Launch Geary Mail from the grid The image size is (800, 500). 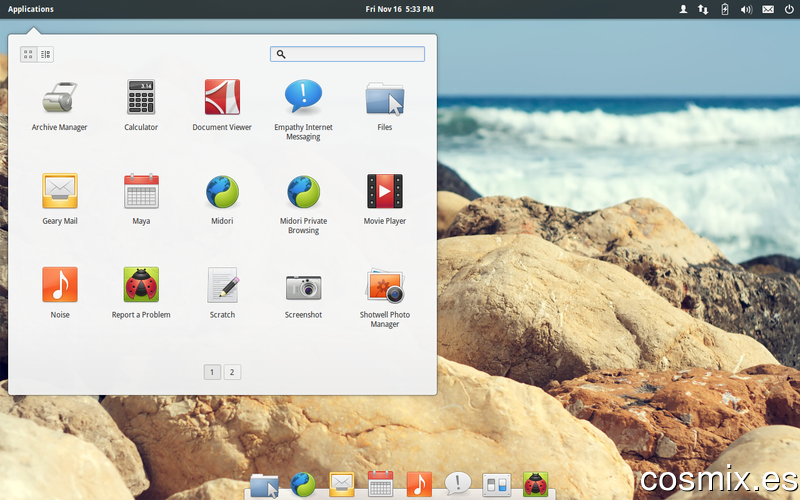pyautogui.click(x=60, y=199)
